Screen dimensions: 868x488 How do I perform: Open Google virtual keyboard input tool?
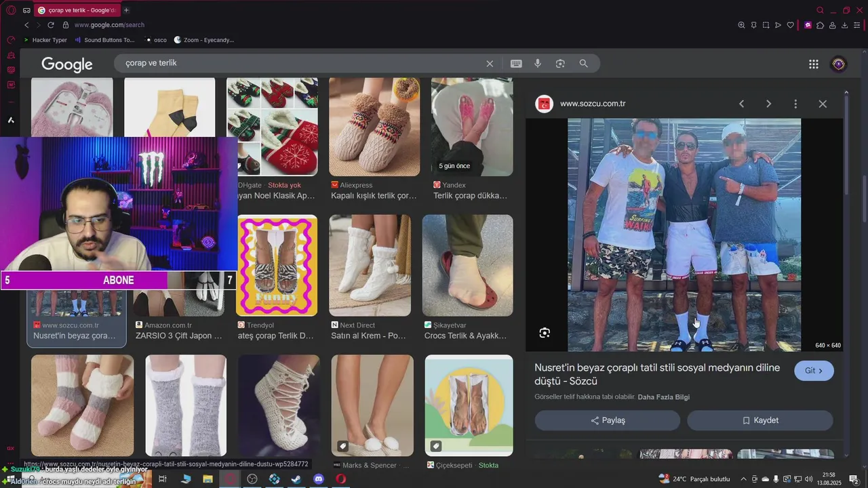tap(516, 63)
